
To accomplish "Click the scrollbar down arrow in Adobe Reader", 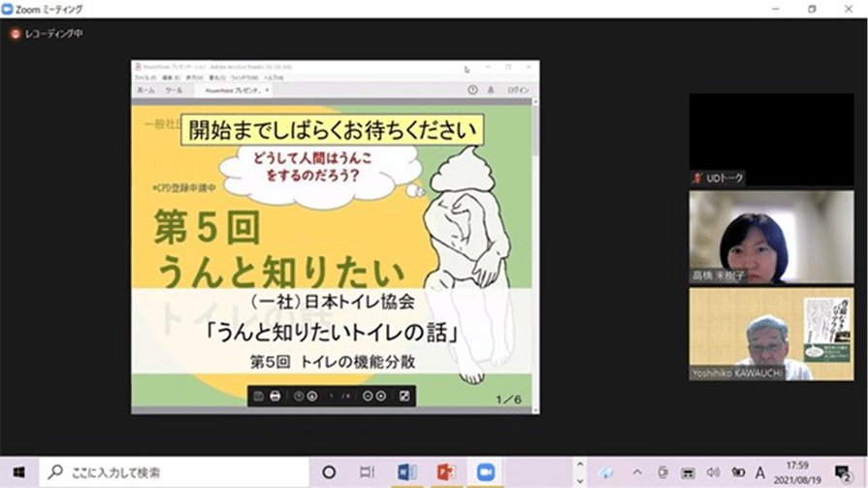I will point(535,410).
